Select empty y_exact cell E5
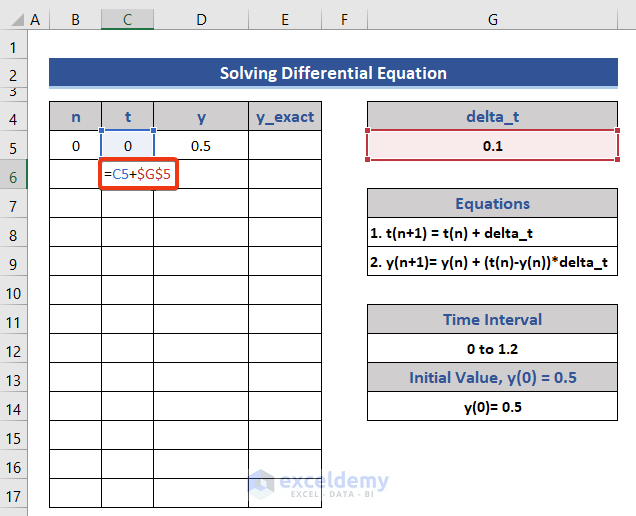Image resolution: width=636 pixels, height=516 pixels. (285, 146)
